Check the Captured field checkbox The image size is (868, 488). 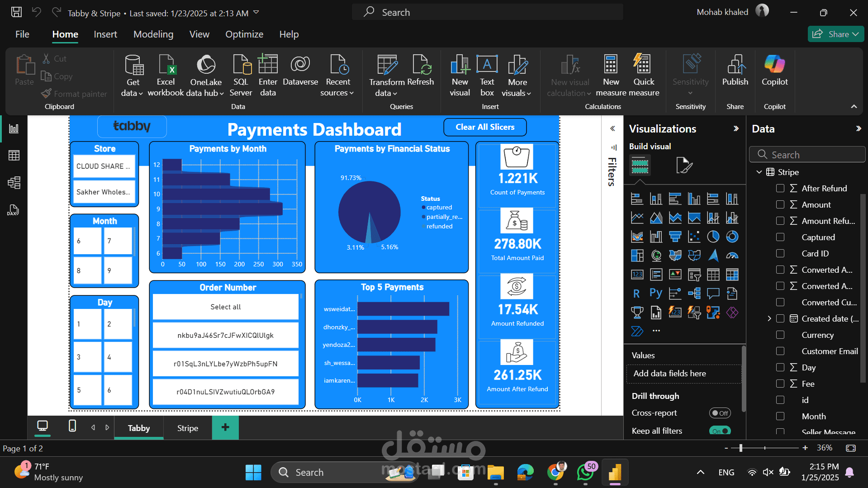click(780, 237)
